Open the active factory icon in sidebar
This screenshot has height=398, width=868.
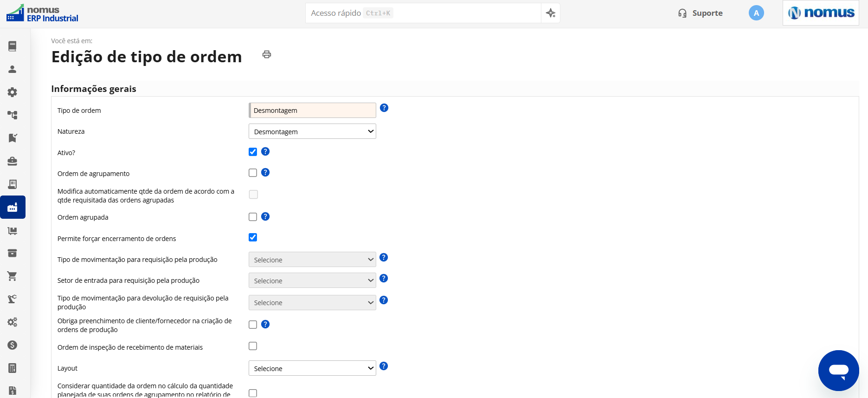pos(13,207)
